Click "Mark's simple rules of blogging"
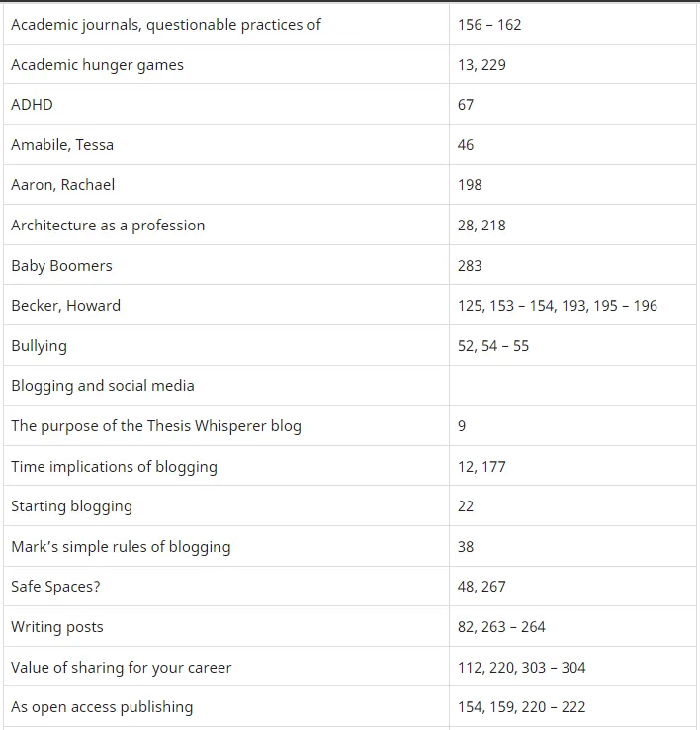 (x=121, y=547)
